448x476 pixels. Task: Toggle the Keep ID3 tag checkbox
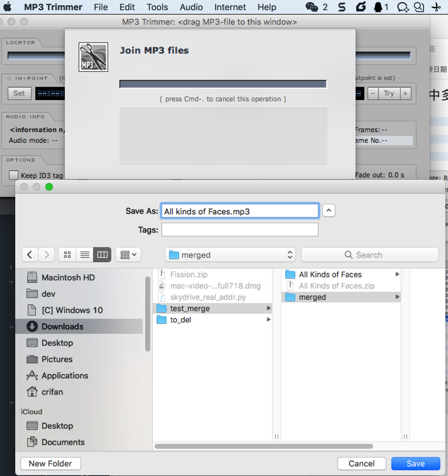click(13, 175)
